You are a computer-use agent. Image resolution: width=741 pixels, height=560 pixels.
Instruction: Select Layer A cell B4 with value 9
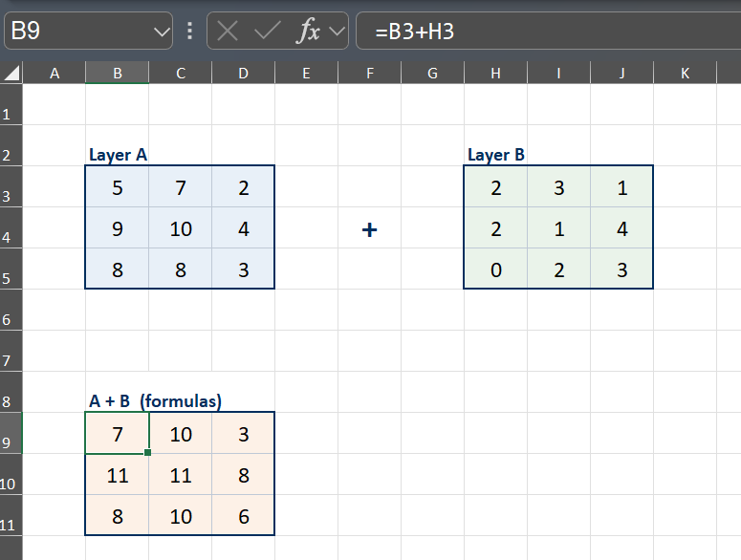pos(118,227)
